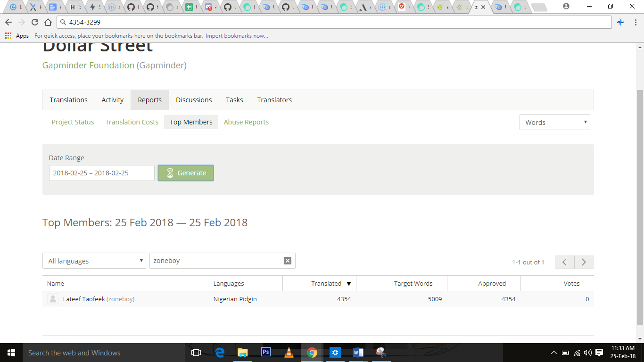The image size is (644, 362).
Task: Go to the Tasks tab
Action: pyautogui.click(x=234, y=100)
